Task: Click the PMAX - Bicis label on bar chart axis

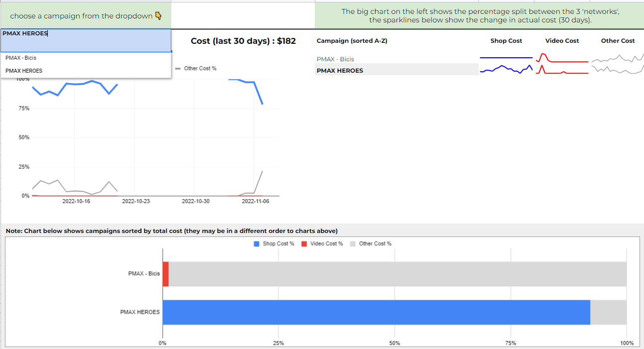Action: coord(144,274)
